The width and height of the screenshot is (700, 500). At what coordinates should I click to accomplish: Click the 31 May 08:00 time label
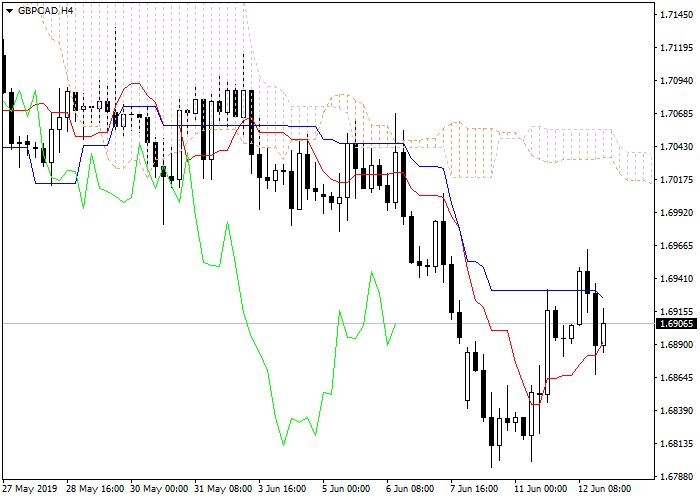224,489
